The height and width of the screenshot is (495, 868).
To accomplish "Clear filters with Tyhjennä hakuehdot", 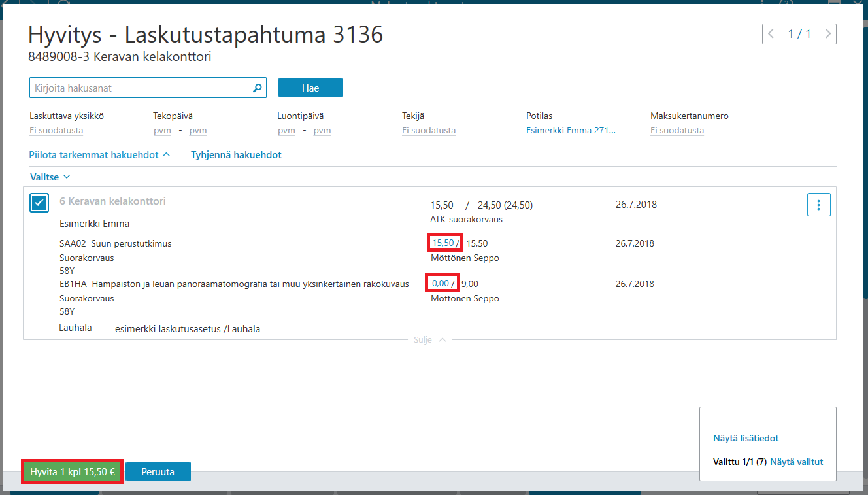I will click(x=236, y=155).
